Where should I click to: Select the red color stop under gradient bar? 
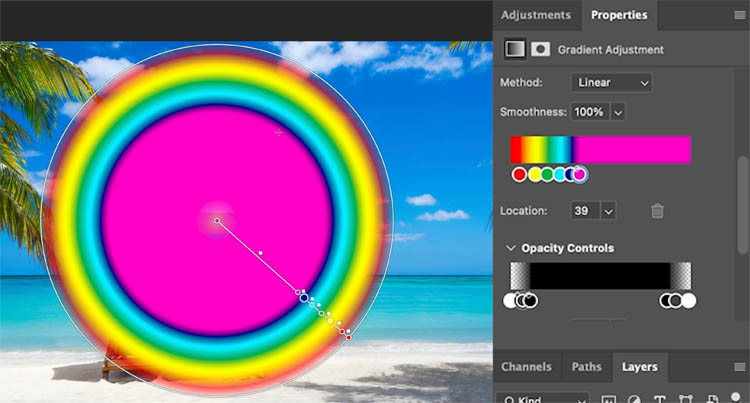click(x=519, y=174)
